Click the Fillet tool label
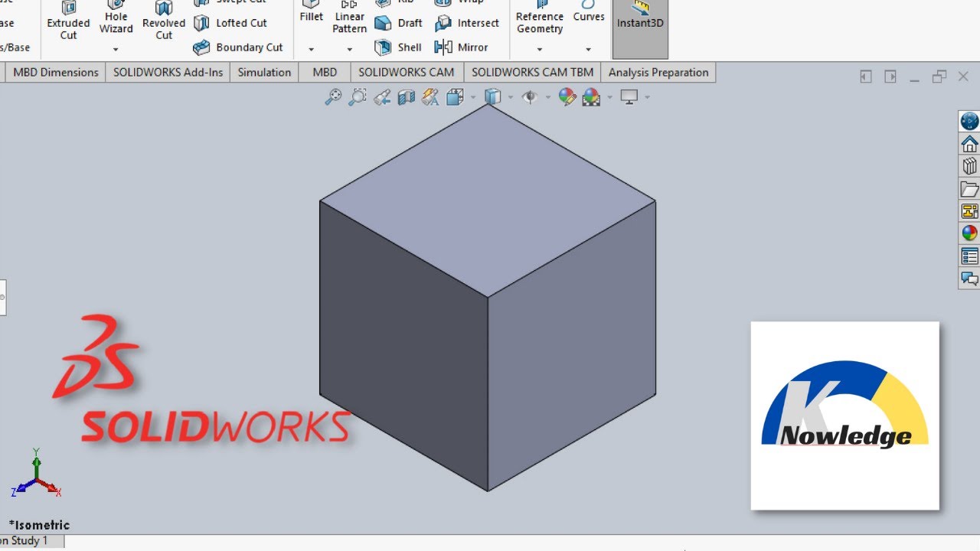The image size is (980, 551). pyautogui.click(x=311, y=17)
